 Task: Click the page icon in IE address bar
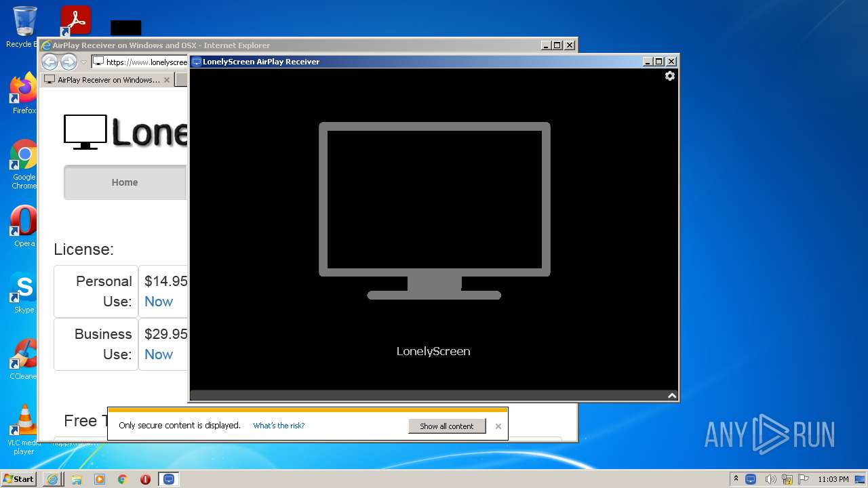tap(98, 62)
